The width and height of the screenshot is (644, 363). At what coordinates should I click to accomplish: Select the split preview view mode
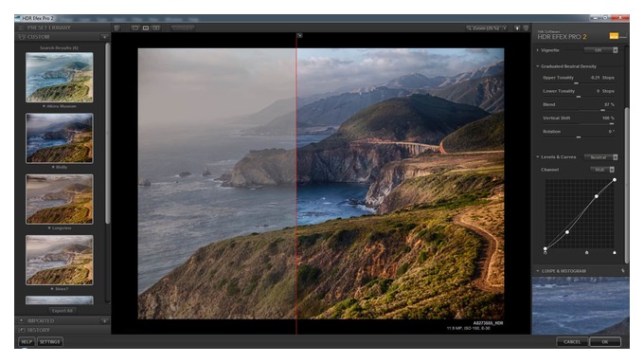pos(146,27)
